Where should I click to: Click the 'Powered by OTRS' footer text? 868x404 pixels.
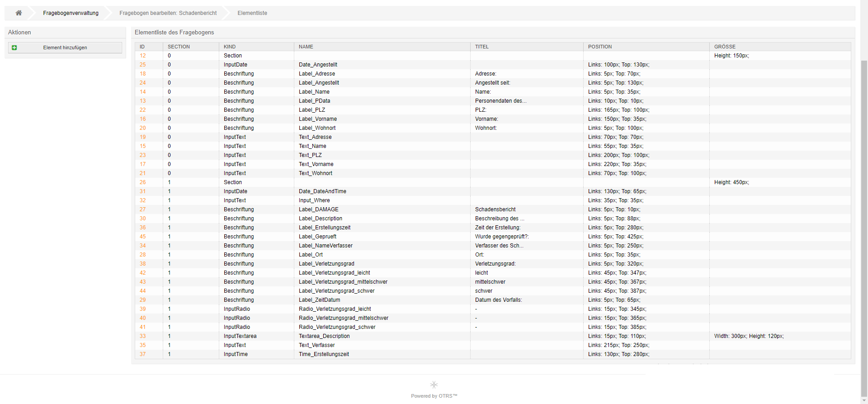pyautogui.click(x=434, y=396)
